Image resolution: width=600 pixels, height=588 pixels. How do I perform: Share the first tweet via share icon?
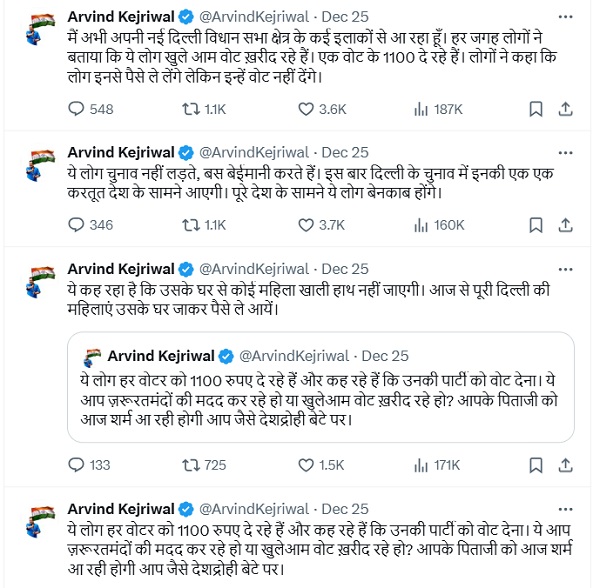point(565,108)
